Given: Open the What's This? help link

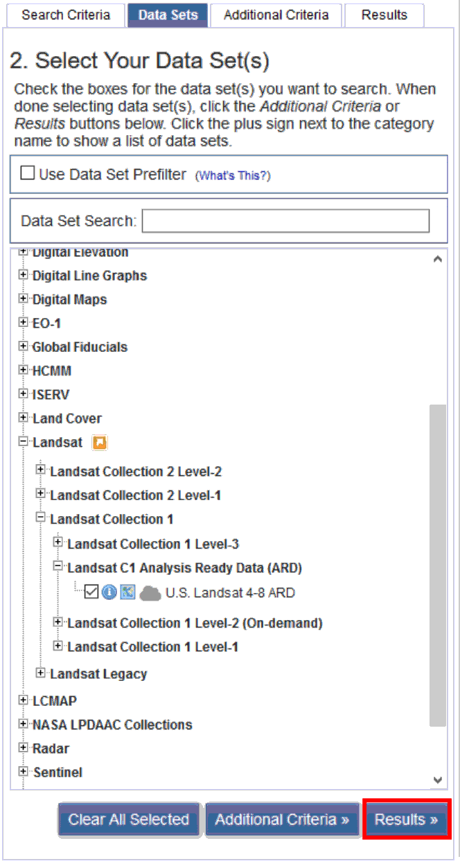Looking at the screenshot, I should [233, 176].
